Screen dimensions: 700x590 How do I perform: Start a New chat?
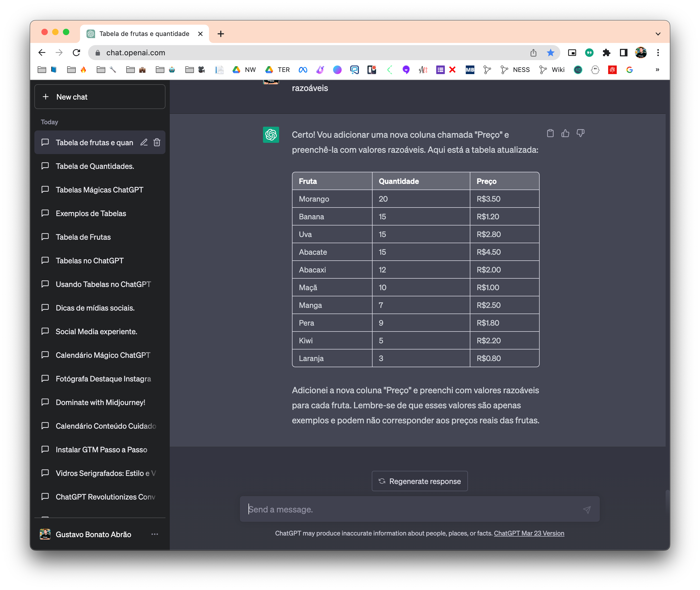[100, 97]
